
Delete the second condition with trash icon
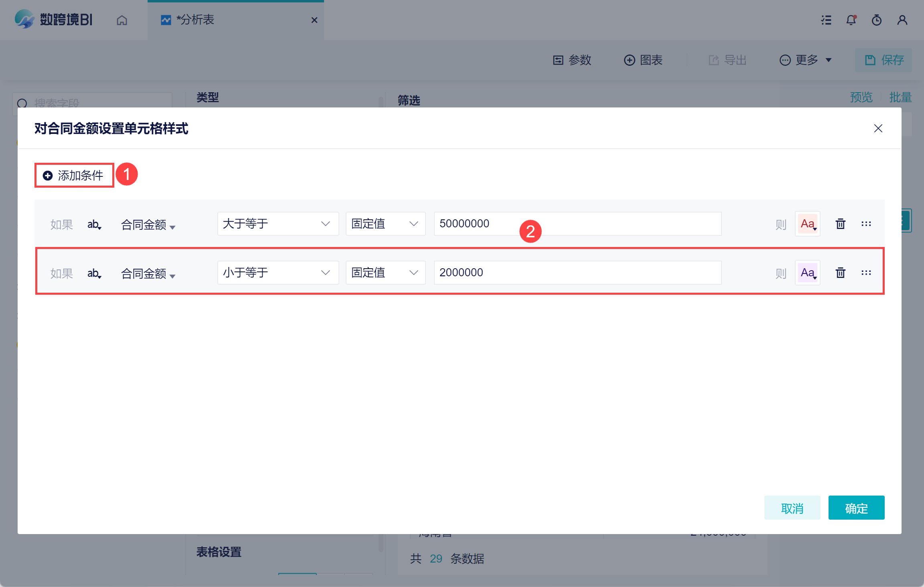(840, 273)
